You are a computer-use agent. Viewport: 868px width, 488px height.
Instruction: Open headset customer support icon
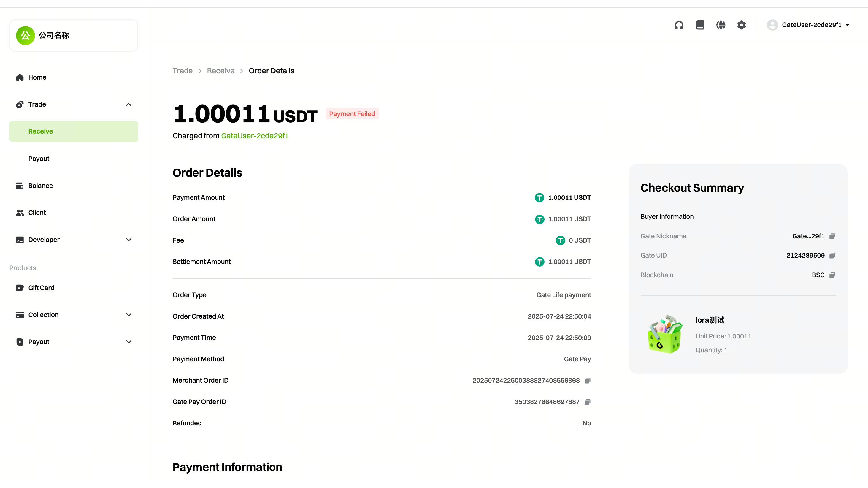click(679, 25)
